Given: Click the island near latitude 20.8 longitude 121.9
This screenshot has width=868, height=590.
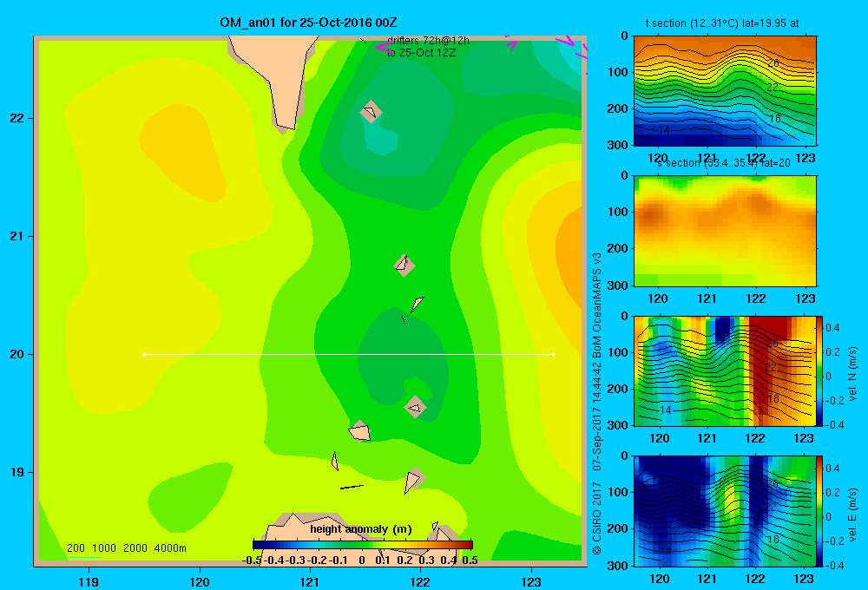Looking at the screenshot, I should click(x=404, y=265).
